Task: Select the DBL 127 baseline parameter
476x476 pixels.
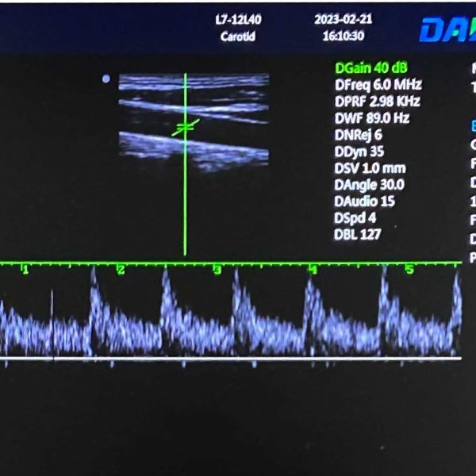Action: pyautogui.click(x=358, y=234)
